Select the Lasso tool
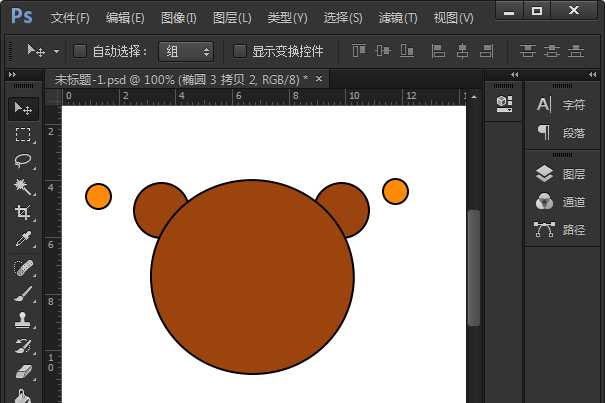The height and width of the screenshot is (403, 605). [x=22, y=161]
